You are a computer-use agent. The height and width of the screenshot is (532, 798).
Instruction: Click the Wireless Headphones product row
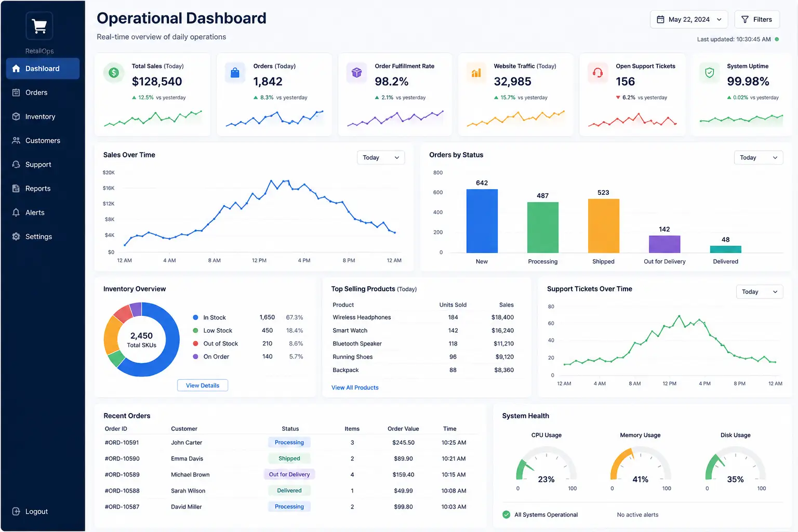pos(423,317)
